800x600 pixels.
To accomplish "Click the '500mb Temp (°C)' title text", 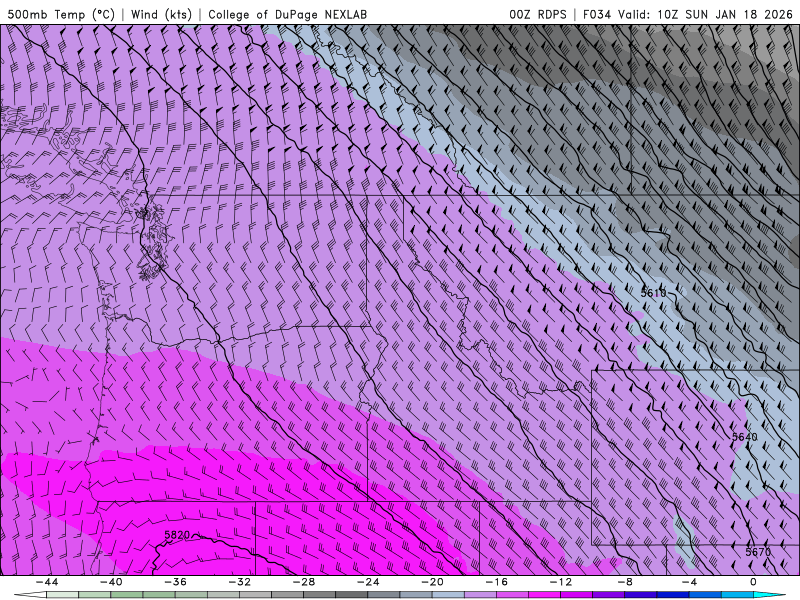I will 61,14.
